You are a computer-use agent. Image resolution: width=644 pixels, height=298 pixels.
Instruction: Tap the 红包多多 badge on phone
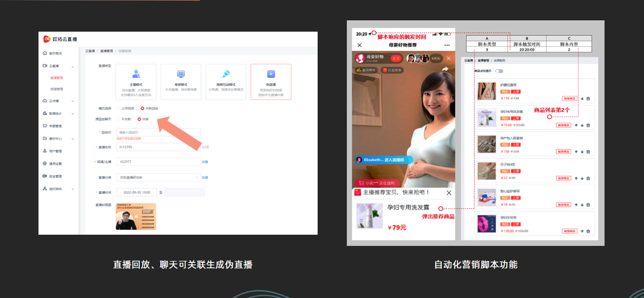(392, 70)
